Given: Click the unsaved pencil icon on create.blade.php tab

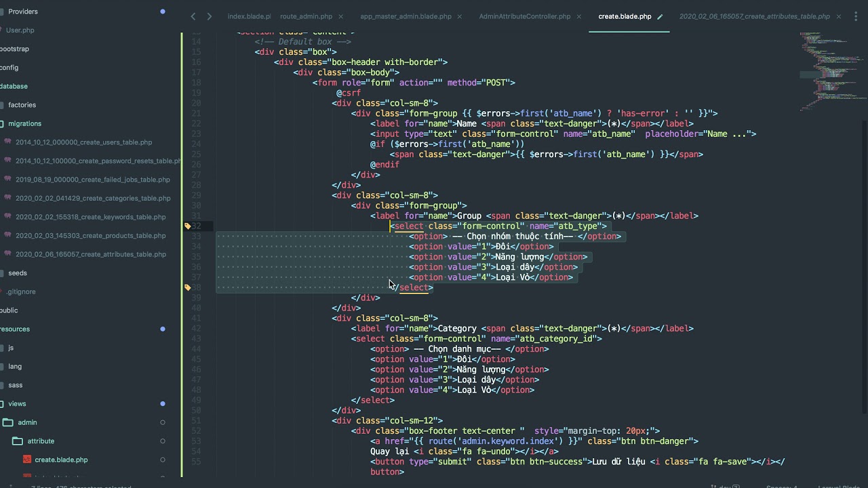Looking at the screenshot, I should click(660, 16).
